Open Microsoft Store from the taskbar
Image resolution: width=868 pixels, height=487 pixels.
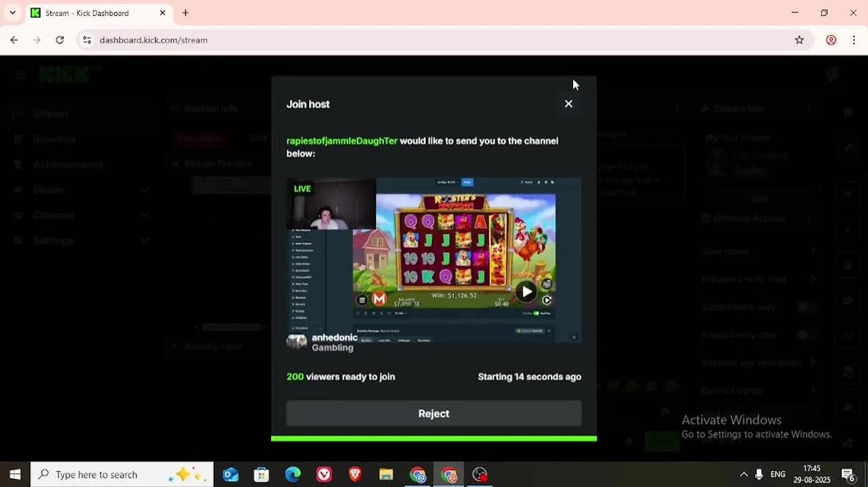(262, 474)
